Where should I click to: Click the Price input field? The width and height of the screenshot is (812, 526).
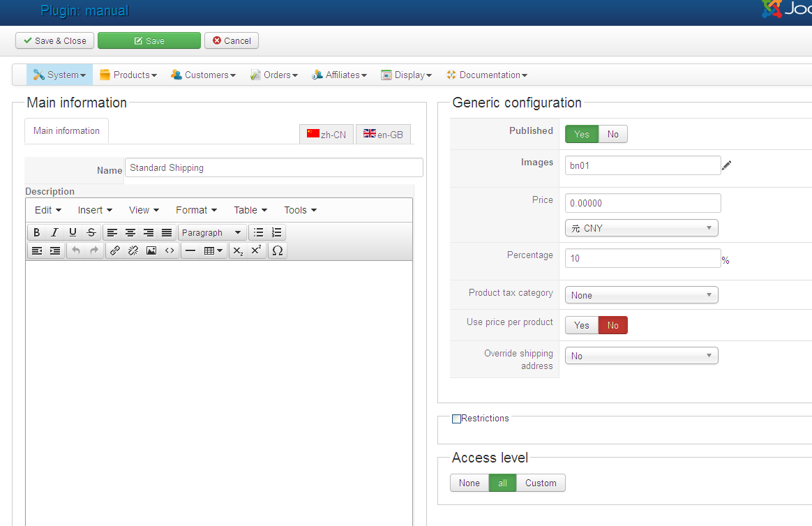[x=642, y=203]
